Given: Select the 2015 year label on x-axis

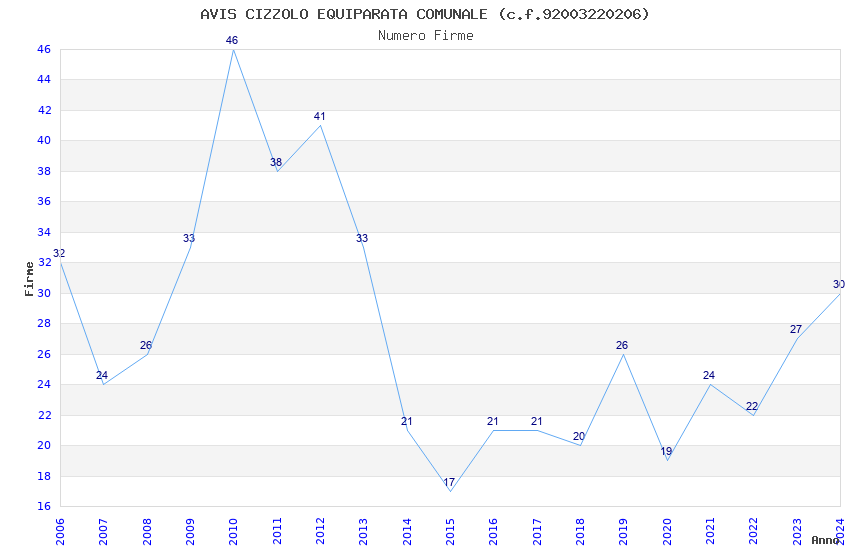Looking at the screenshot, I should (450, 532).
